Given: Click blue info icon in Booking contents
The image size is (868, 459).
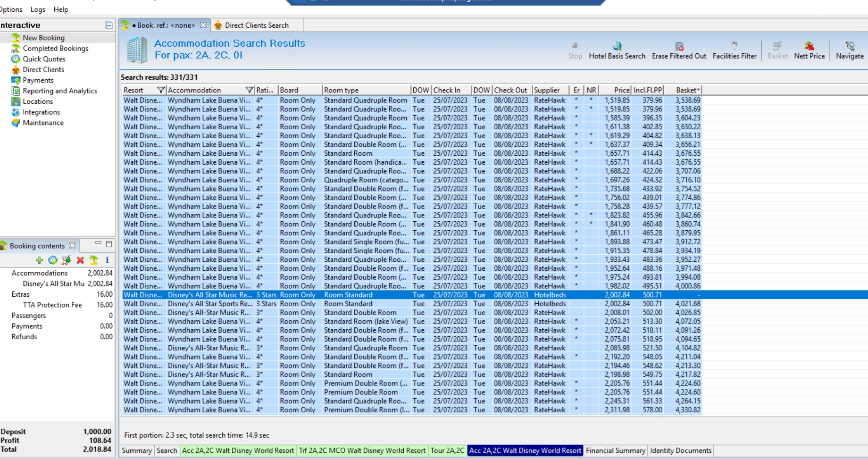Looking at the screenshot, I should pyautogui.click(x=107, y=260).
